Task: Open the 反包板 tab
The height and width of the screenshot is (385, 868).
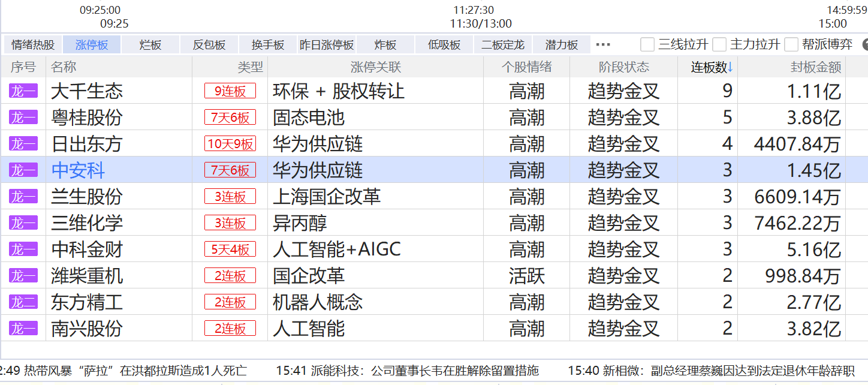Action: pos(209,44)
